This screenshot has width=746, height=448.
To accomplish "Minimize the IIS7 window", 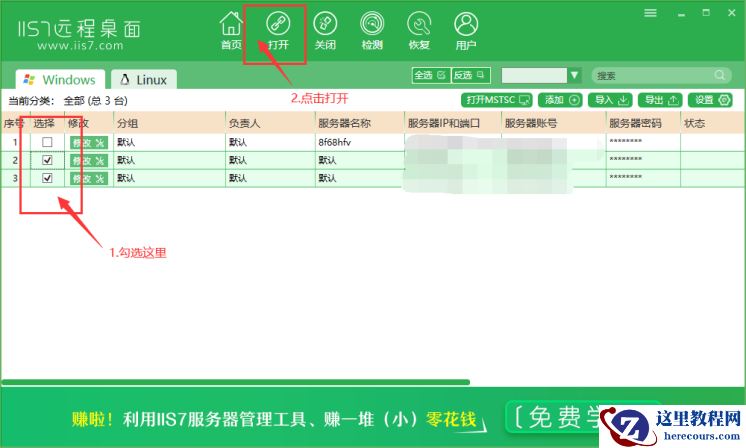I will 681,13.
